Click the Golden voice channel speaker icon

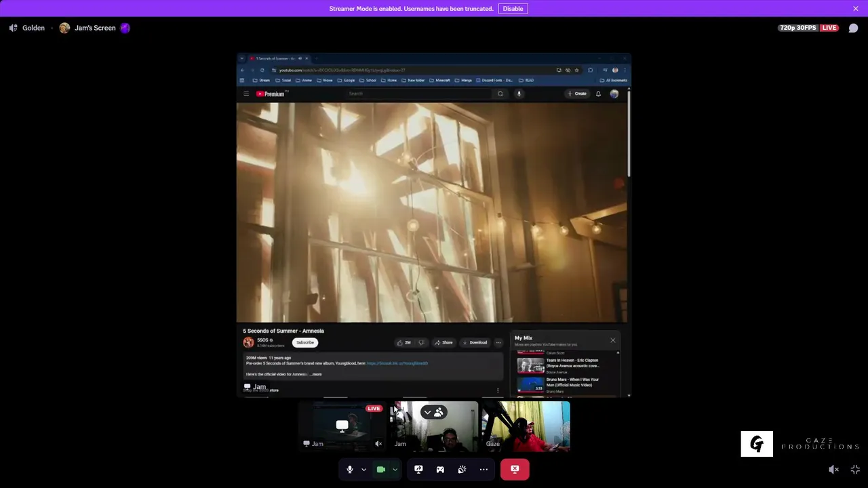[13, 28]
